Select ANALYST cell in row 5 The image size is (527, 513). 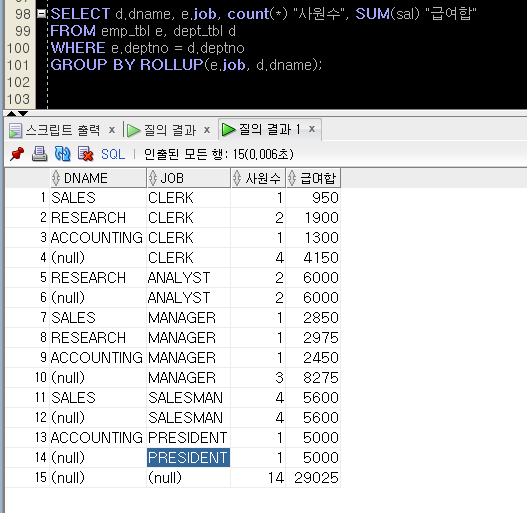click(188, 278)
